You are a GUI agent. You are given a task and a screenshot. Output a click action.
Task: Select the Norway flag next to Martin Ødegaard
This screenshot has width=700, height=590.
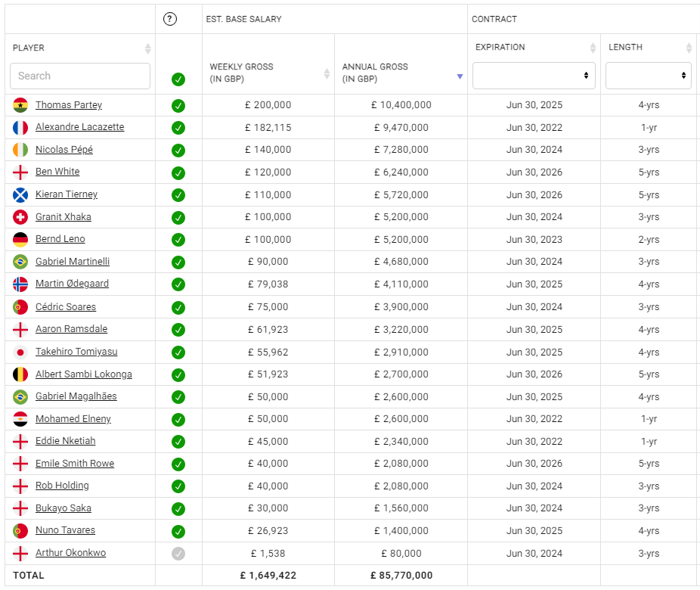pyautogui.click(x=21, y=284)
